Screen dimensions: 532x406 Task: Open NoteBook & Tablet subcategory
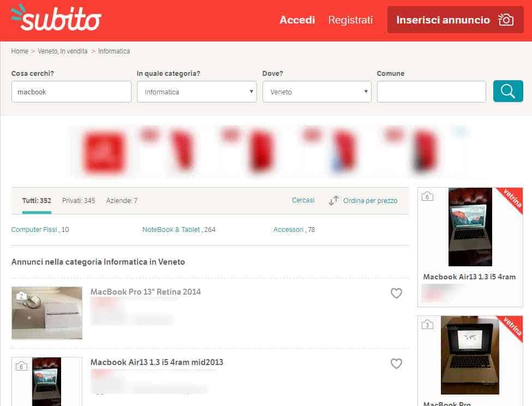[171, 230]
